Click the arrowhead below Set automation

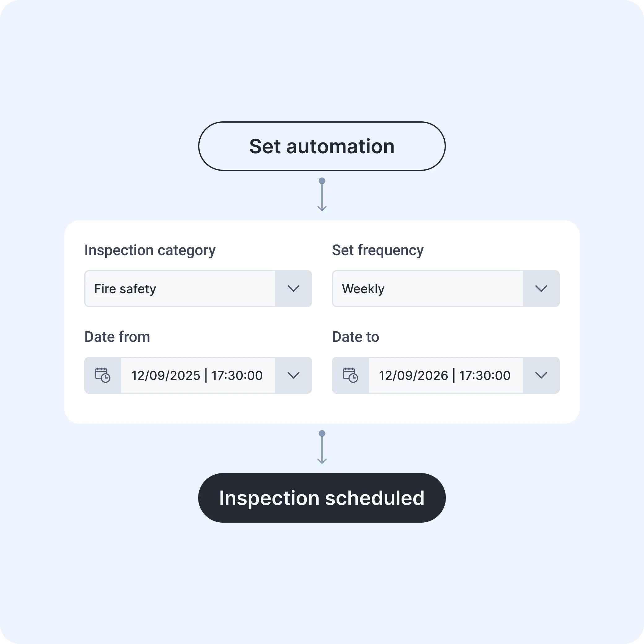pyautogui.click(x=322, y=208)
